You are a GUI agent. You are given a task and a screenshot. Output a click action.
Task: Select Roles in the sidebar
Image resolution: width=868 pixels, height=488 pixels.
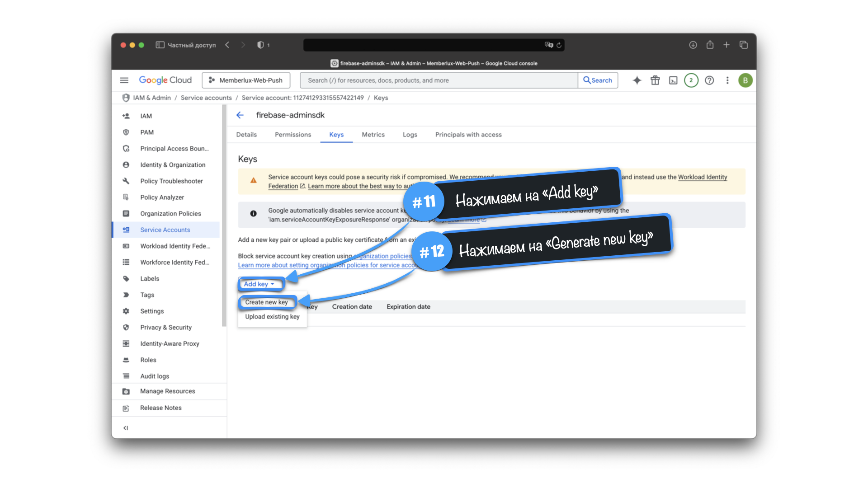(148, 360)
